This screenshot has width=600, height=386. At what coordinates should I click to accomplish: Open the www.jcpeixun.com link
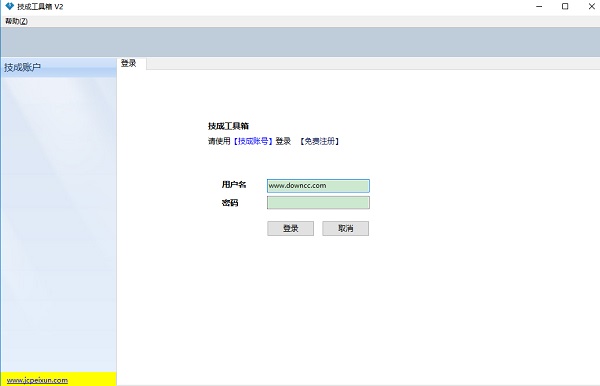[38, 380]
